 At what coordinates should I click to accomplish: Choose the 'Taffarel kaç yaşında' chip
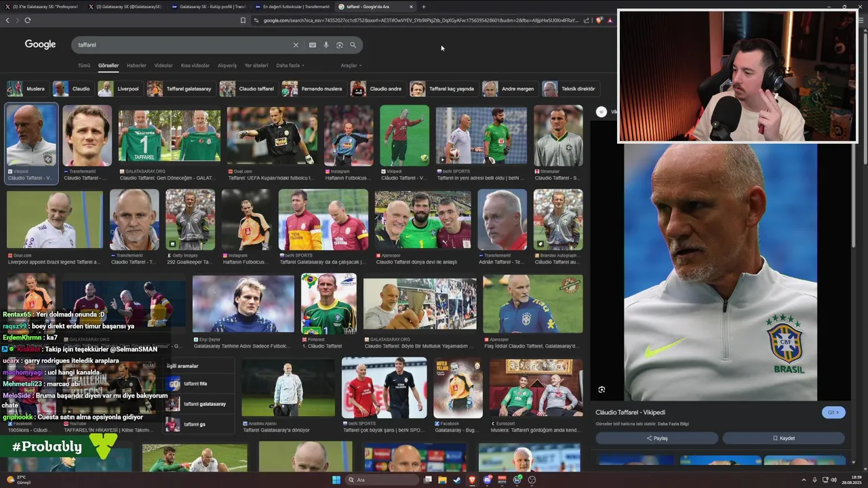(443, 89)
